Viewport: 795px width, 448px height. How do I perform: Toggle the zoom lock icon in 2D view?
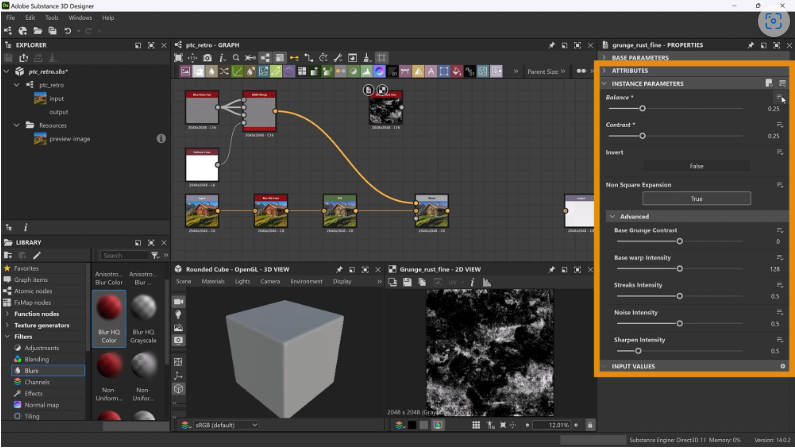coord(590,425)
